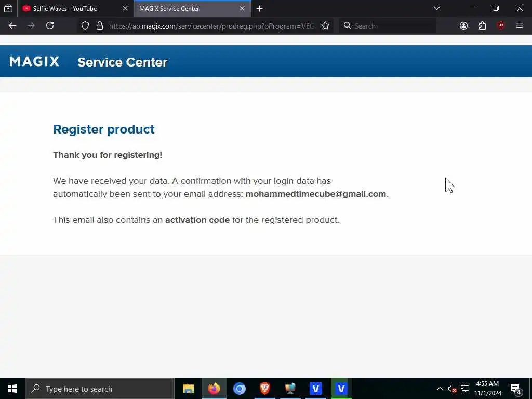This screenshot has width=532, height=399.
Task: Open the Firefox application menu
Action: (x=520, y=26)
